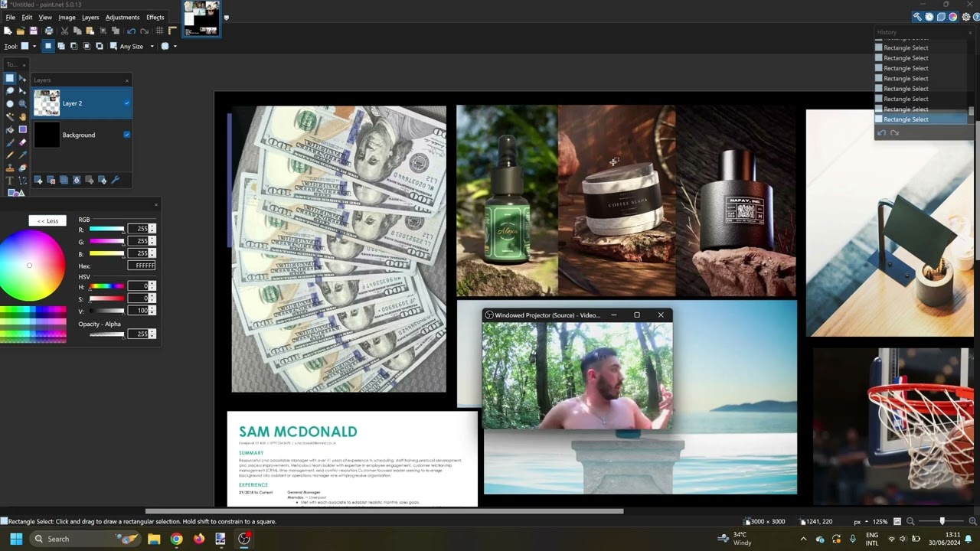This screenshot has width=980, height=551.
Task: Select the Color Picker eyedropper tool
Action: click(22, 155)
